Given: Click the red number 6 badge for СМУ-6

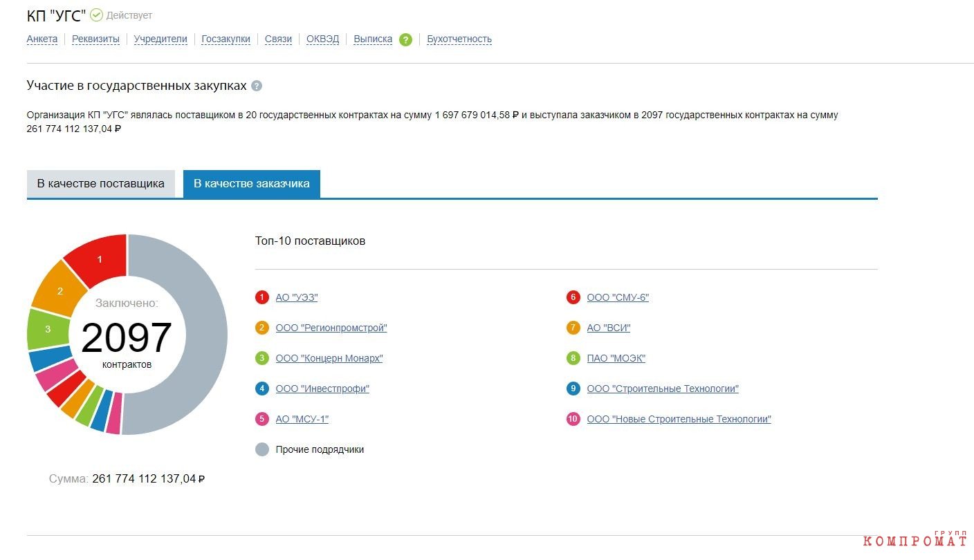Looking at the screenshot, I should click(573, 297).
